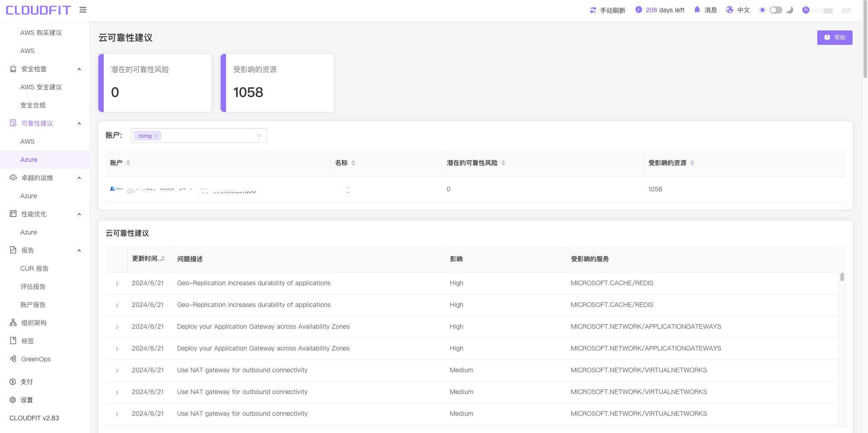
Task: Click the 消息 messages label
Action: pyautogui.click(x=711, y=10)
